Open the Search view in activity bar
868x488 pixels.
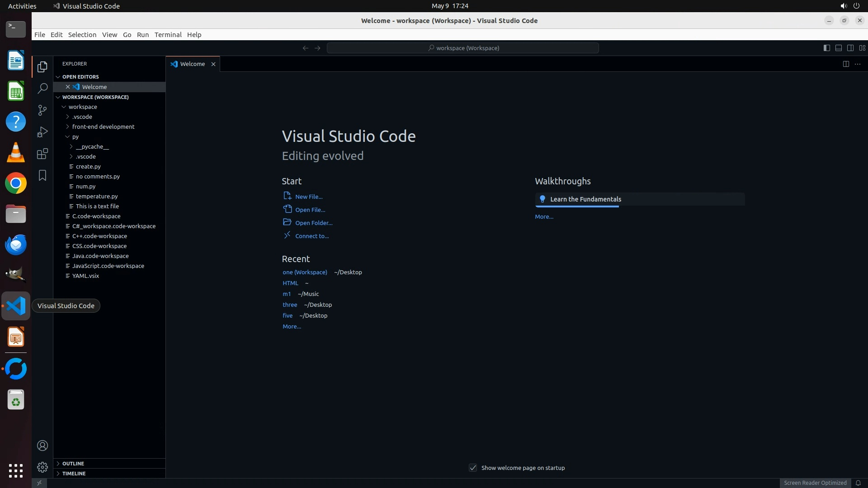(x=42, y=88)
